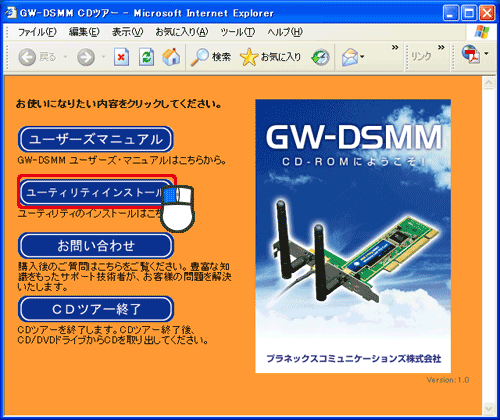This screenshot has height=420, width=500.
Task: Expand the Forward button history dropdown
Action: [103, 57]
